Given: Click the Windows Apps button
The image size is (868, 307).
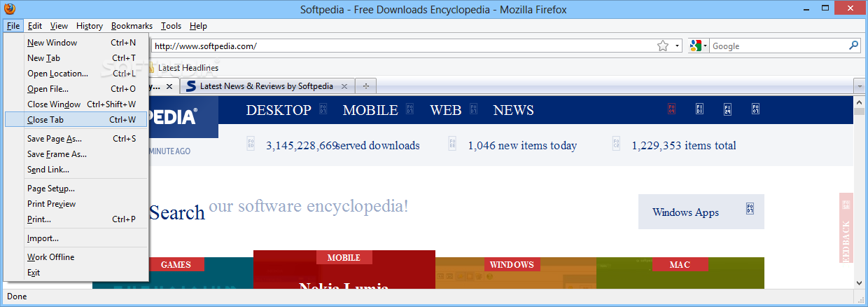Looking at the screenshot, I should point(701,212).
